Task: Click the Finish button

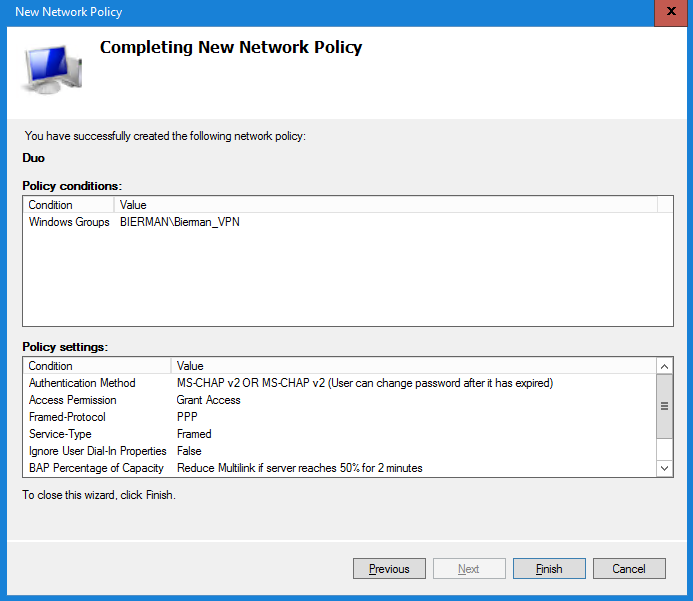Action: click(549, 568)
